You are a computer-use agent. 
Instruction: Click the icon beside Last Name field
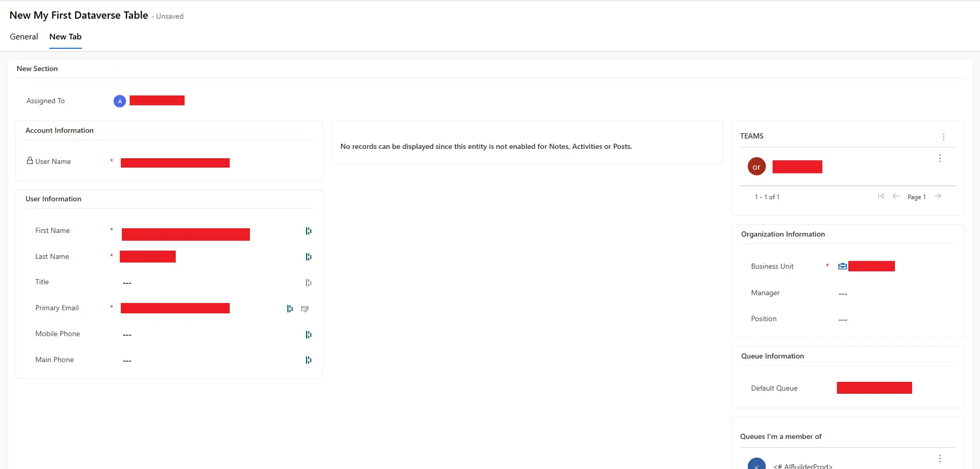[x=309, y=257]
